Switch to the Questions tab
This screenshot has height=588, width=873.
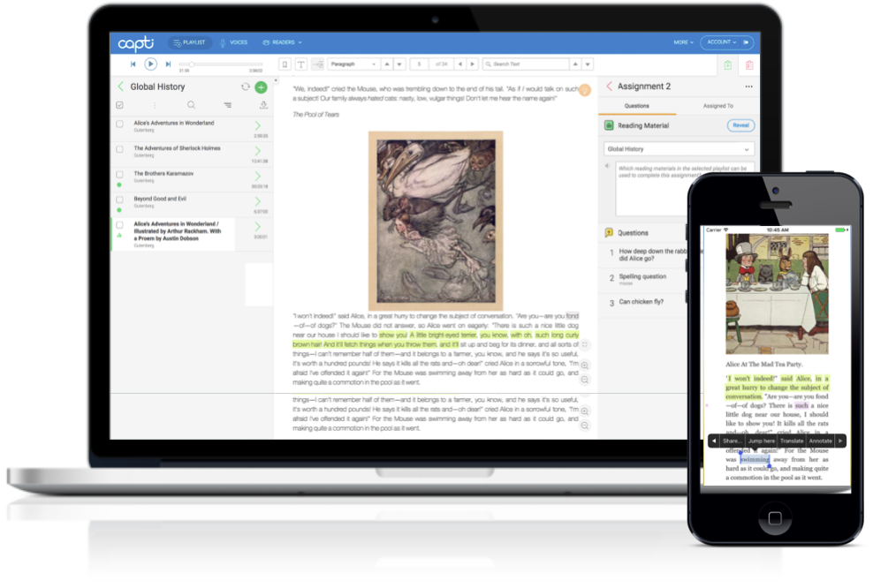pyautogui.click(x=636, y=106)
